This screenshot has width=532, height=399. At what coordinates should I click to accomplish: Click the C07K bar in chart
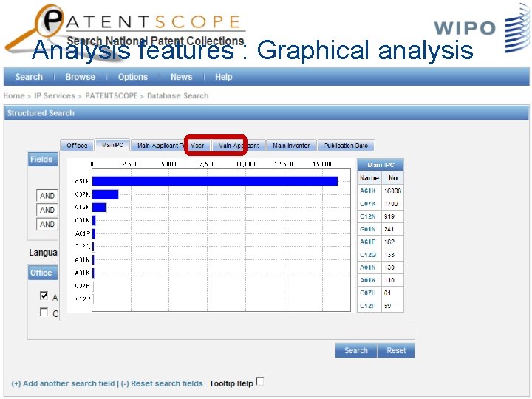[106, 194]
